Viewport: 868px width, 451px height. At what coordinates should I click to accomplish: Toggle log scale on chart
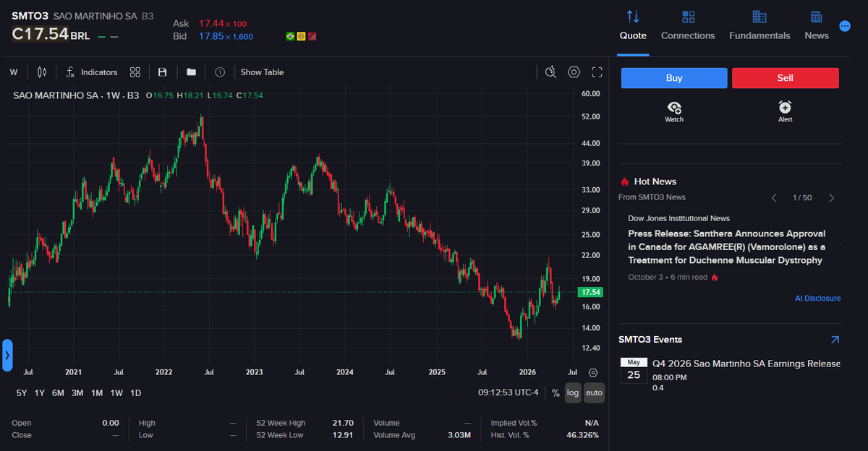[573, 393]
